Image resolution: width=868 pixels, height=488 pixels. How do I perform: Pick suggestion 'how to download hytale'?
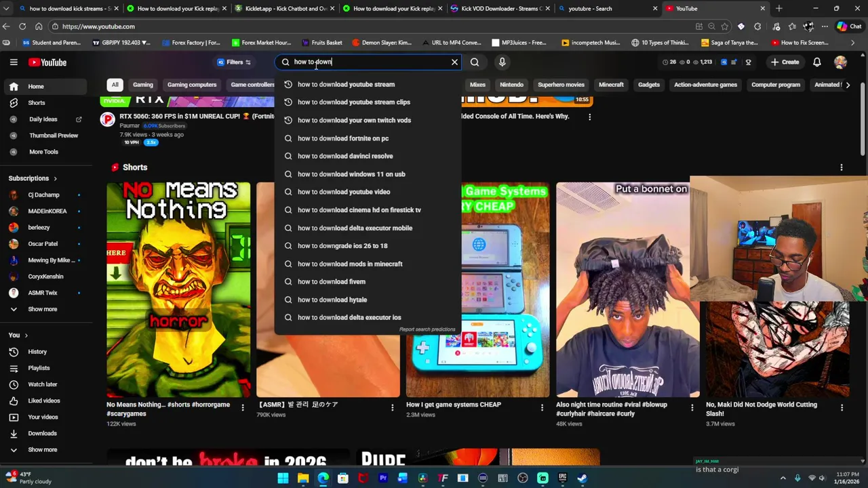[x=368, y=300]
